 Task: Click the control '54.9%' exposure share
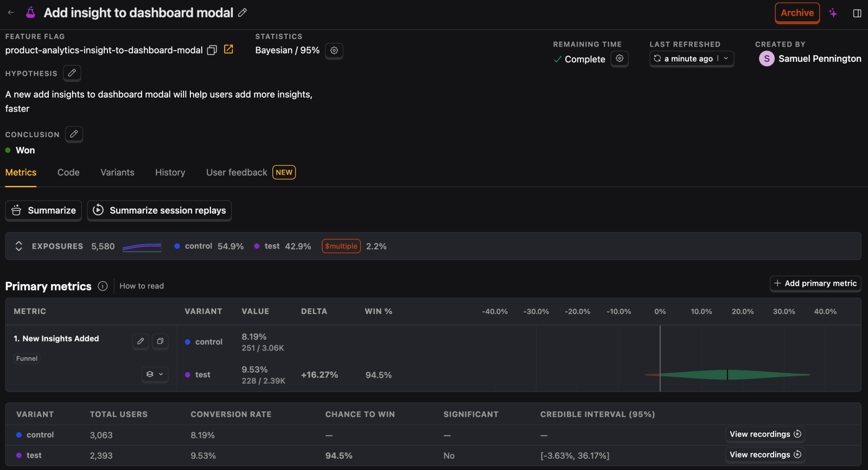click(x=231, y=246)
